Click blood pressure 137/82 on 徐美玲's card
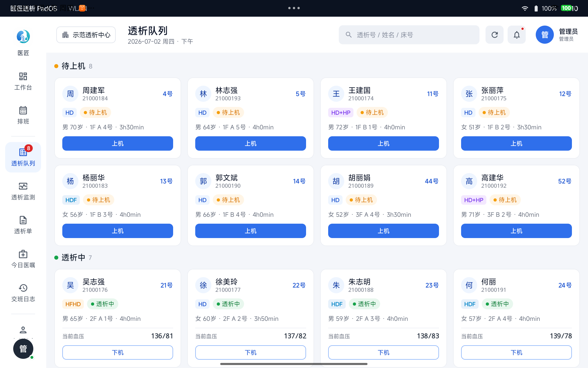This screenshot has width=588, height=368. tap(295, 336)
